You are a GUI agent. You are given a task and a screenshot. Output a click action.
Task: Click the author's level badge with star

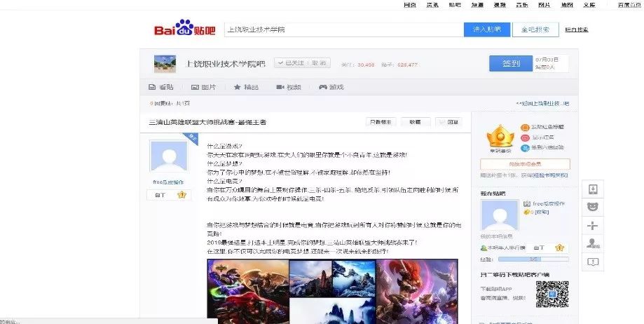(x=169, y=195)
